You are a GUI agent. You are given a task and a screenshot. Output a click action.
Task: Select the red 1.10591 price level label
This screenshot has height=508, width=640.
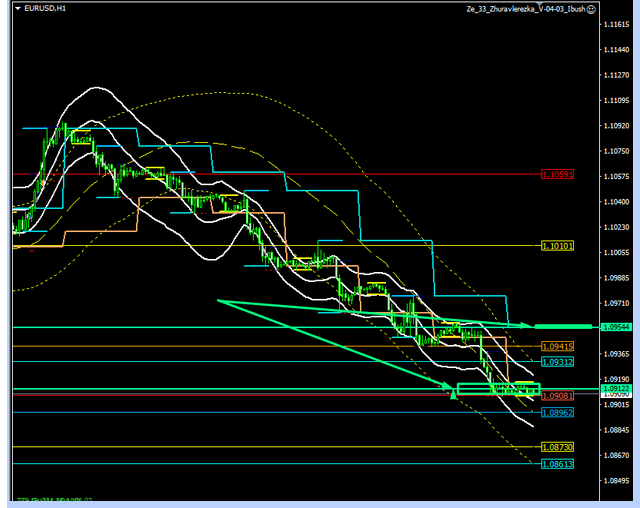pos(557,174)
